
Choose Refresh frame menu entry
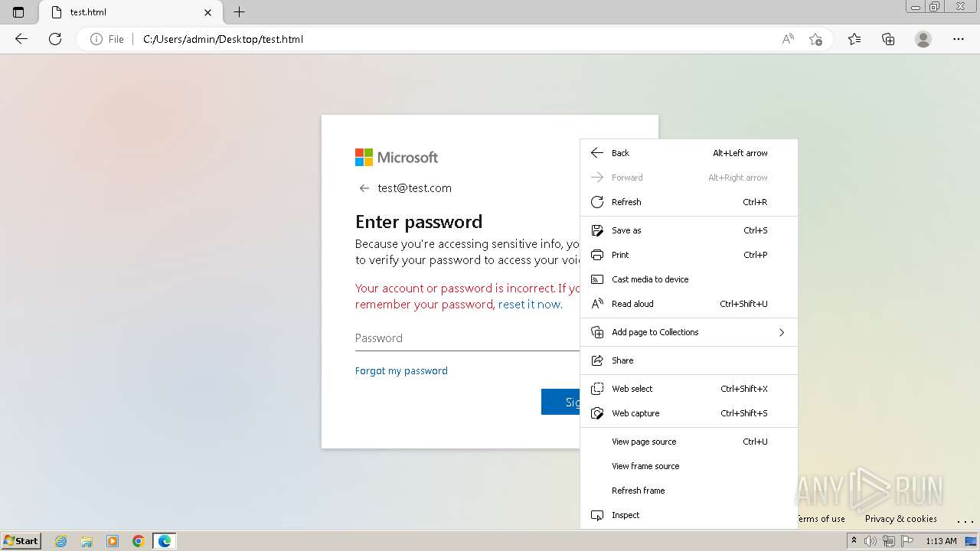point(689,491)
